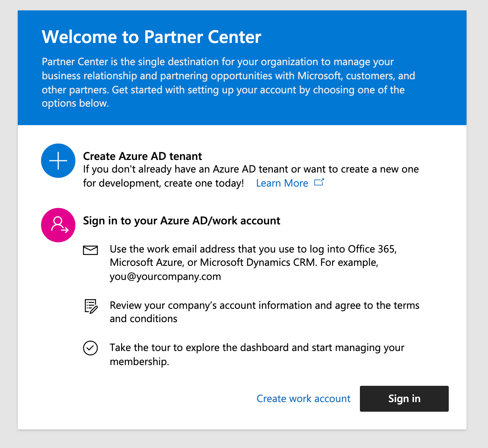This screenshot has height=448, width=488.
Task: Click the you@yourcompany.com example email text
Action: (165, 277)
